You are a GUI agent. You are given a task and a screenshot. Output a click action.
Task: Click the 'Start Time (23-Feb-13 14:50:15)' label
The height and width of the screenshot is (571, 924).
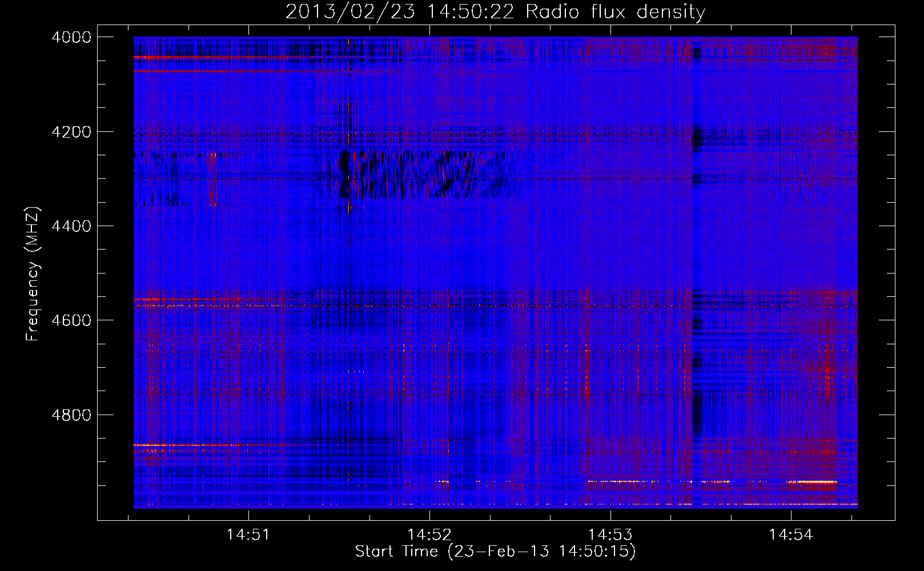495,552
